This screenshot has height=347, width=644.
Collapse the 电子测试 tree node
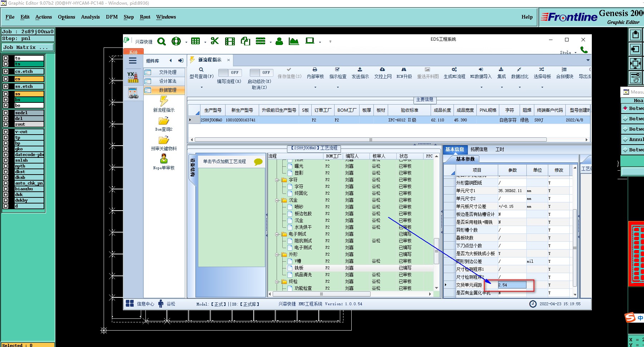click(277, 234)
